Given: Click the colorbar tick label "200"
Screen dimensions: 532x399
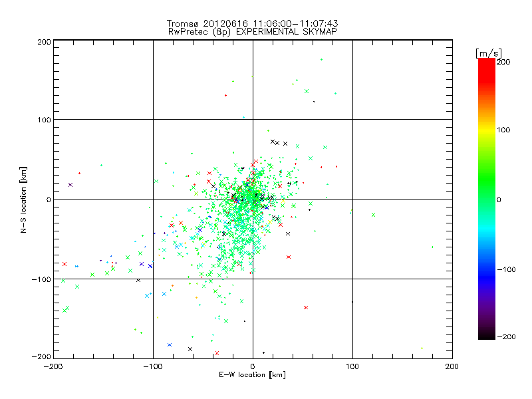Looking at the screenshot, I should pyautogui.click(x=503, y=61).
